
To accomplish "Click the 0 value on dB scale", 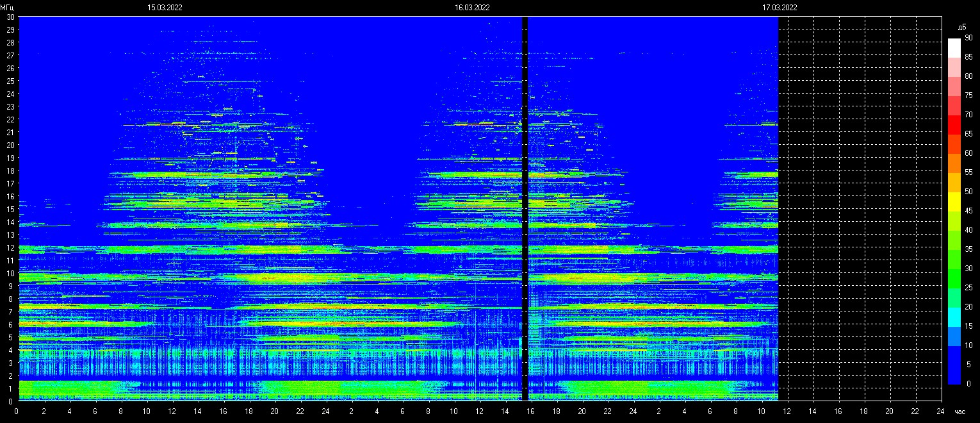I will (968, 384).
